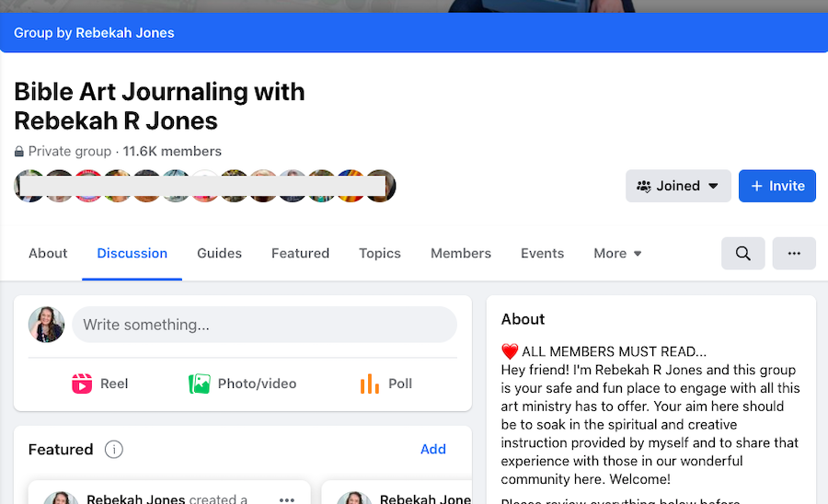Click the search magnifier icon button
The width and height of the screenshot is (828, 504).
pos(742,253)
